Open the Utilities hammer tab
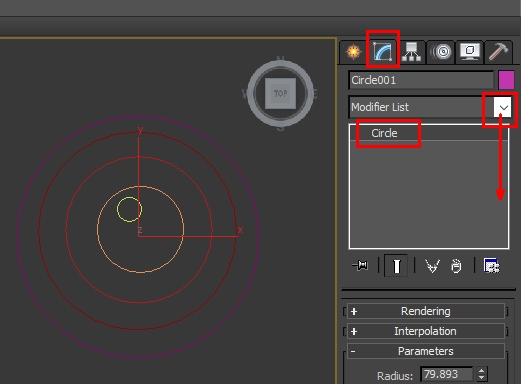 [498, 52]
